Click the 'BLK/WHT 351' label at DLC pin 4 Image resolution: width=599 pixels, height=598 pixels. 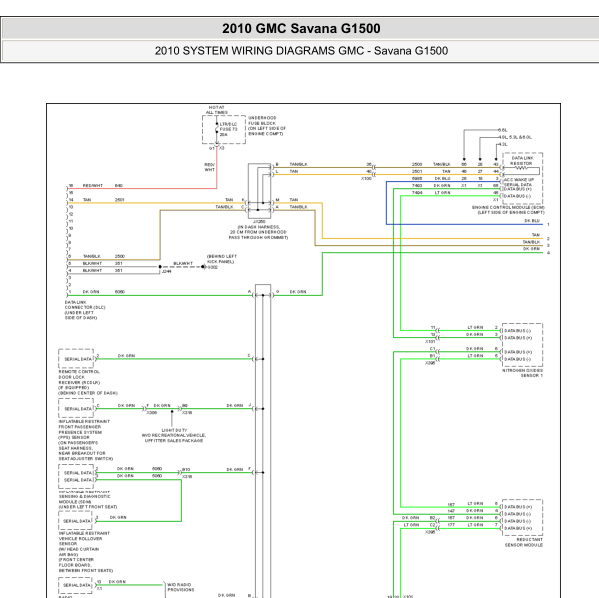click(102, 271)
